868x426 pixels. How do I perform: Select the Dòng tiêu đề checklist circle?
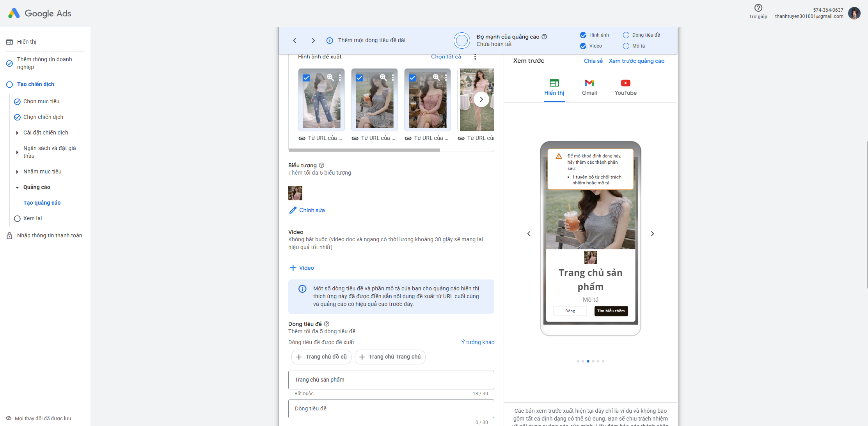coord(626,35)
